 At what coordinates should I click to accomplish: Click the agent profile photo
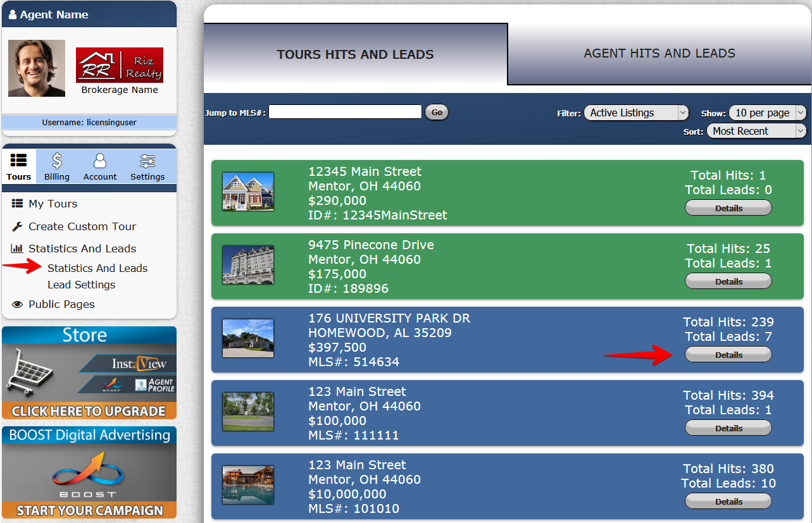pos(37,68)
